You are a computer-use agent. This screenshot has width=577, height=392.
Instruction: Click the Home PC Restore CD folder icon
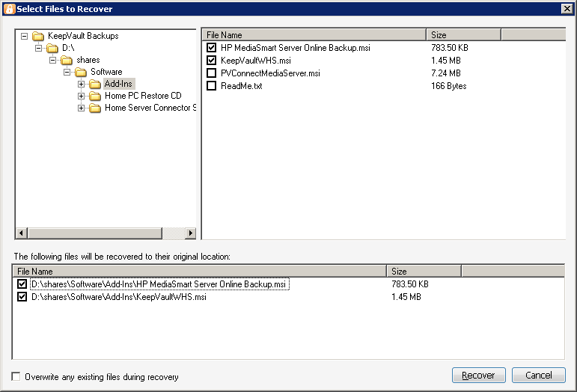95,96
